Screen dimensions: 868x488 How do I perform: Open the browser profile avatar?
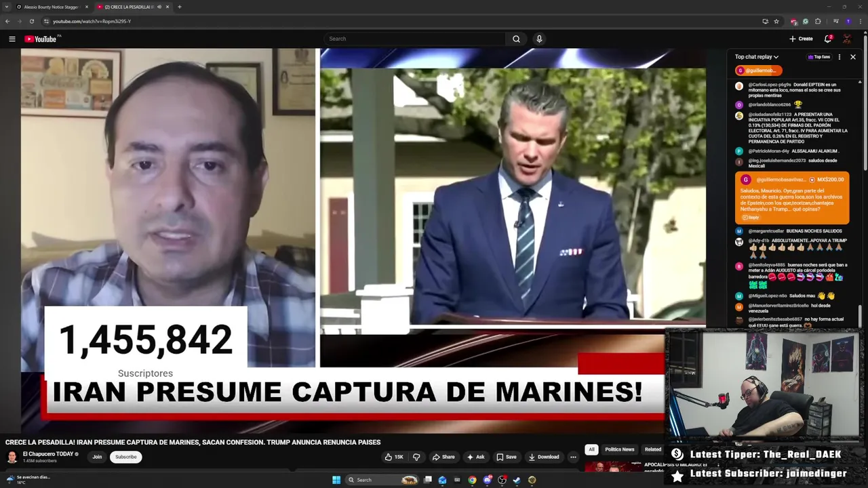tap(848, 21)
